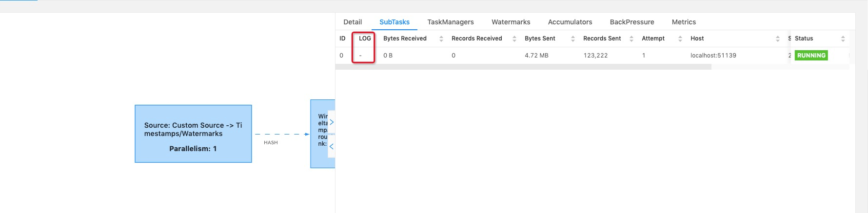
Task: Click the Host header label
Action: pyautogui.click(x=697, y=39)
